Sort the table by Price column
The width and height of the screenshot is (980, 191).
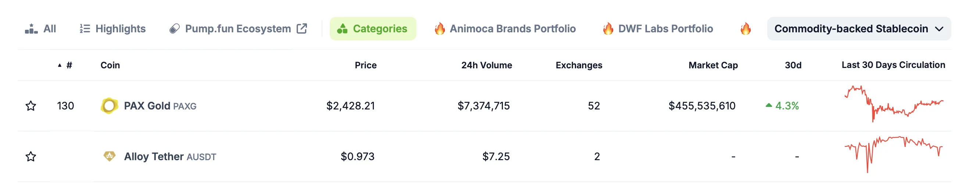click(365, 65)
